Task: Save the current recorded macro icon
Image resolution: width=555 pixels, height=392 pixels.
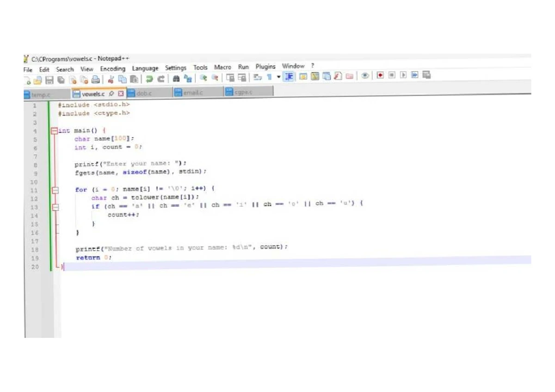Action: (x=427, y=74)
